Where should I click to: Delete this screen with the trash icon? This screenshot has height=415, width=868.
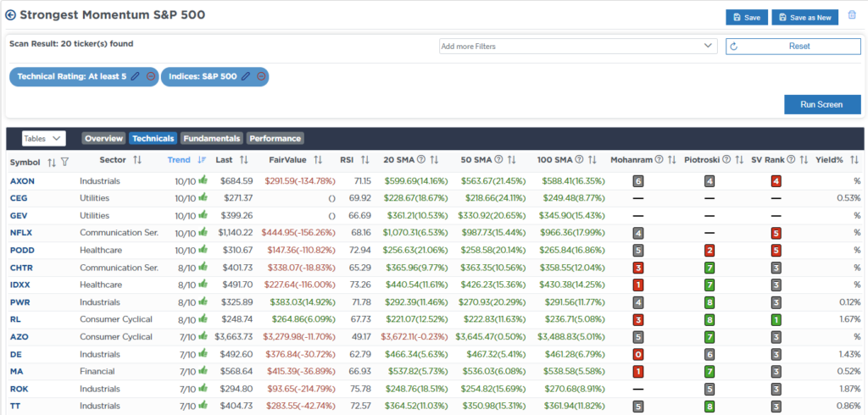(x=852, y=16)
